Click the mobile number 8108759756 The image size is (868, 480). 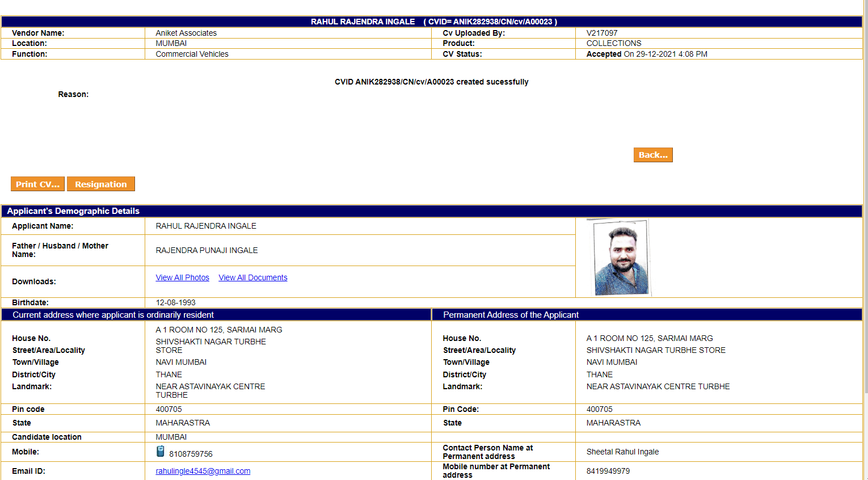pyautogui.click(x=191, y=454)
